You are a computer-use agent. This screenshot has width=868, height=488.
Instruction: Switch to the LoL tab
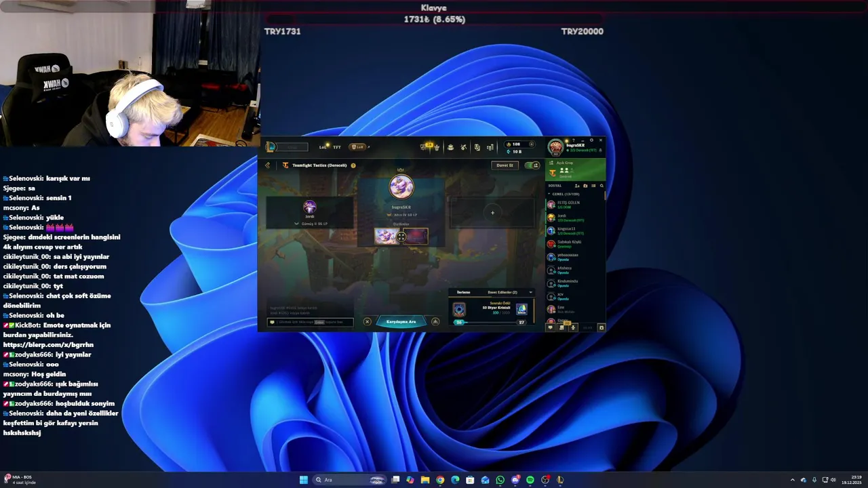pyautogui.click(x=323, y=147)
